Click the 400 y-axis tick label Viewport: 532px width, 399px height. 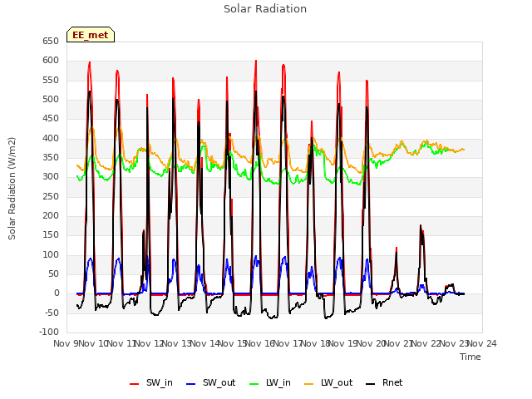point(51,139)
